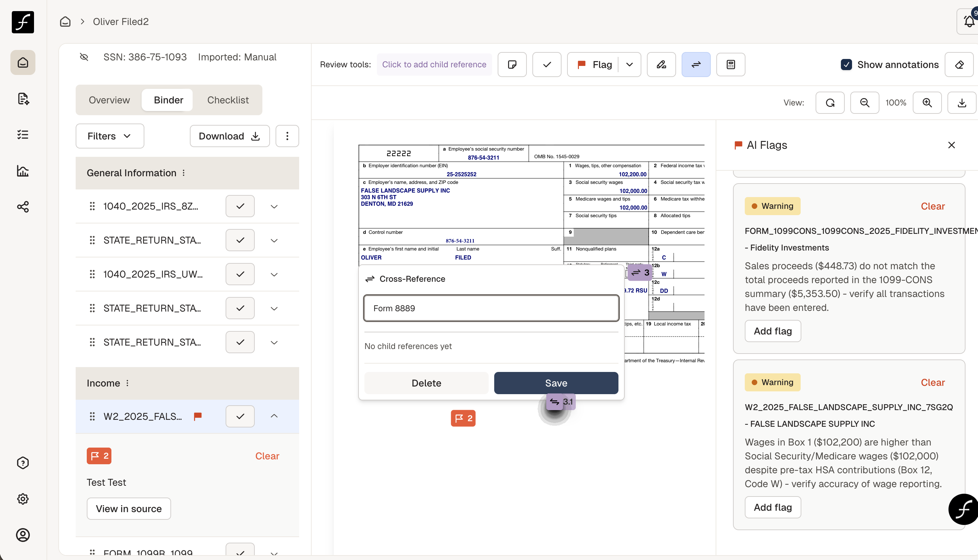Open the Flag type dropdown arrow
This screenshot has height=560, width=978.
629,64
